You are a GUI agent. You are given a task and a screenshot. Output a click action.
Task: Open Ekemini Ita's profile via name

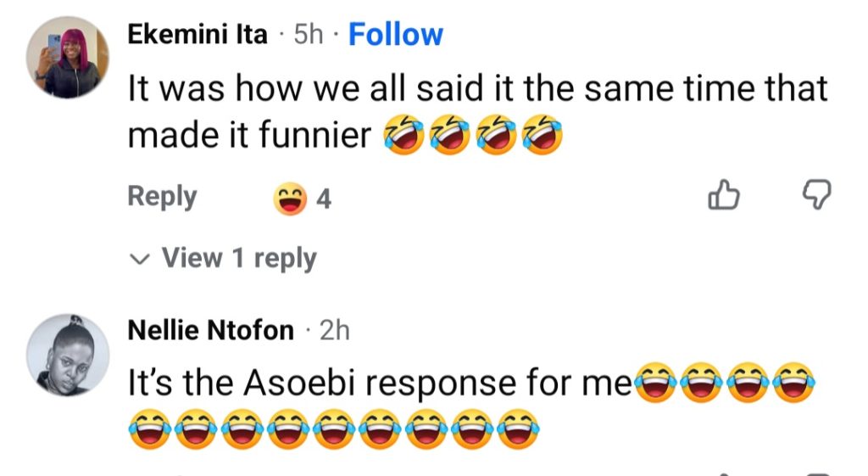point(198,34)
